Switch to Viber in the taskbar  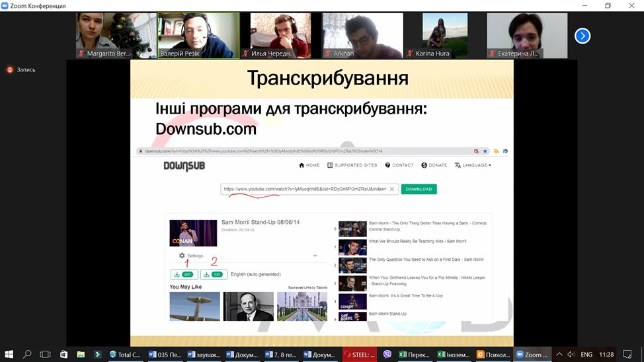click(x=387, y=354)
